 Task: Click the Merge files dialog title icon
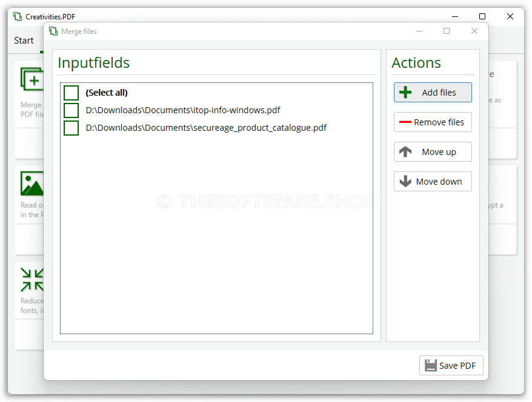click(x=53, y=31)
